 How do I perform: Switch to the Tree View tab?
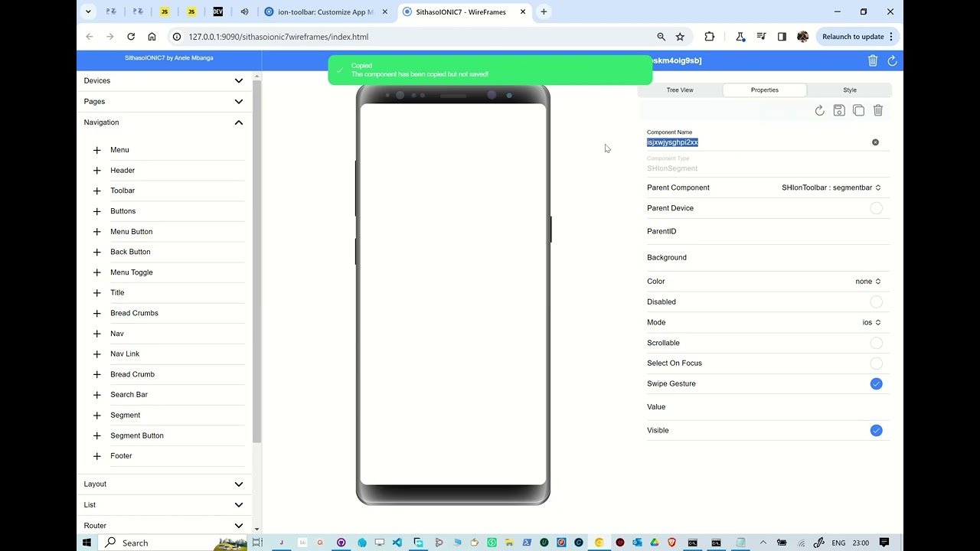point(680,90)
